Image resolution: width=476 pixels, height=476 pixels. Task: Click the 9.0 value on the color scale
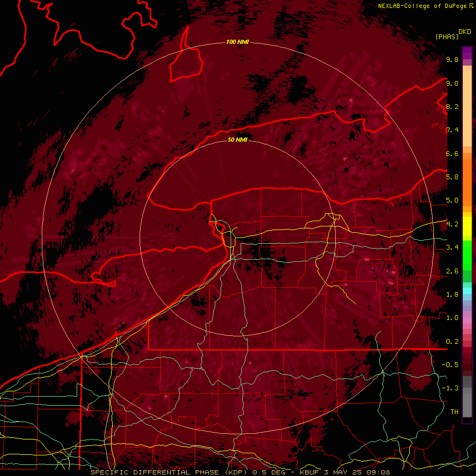(x=452, y=83)
